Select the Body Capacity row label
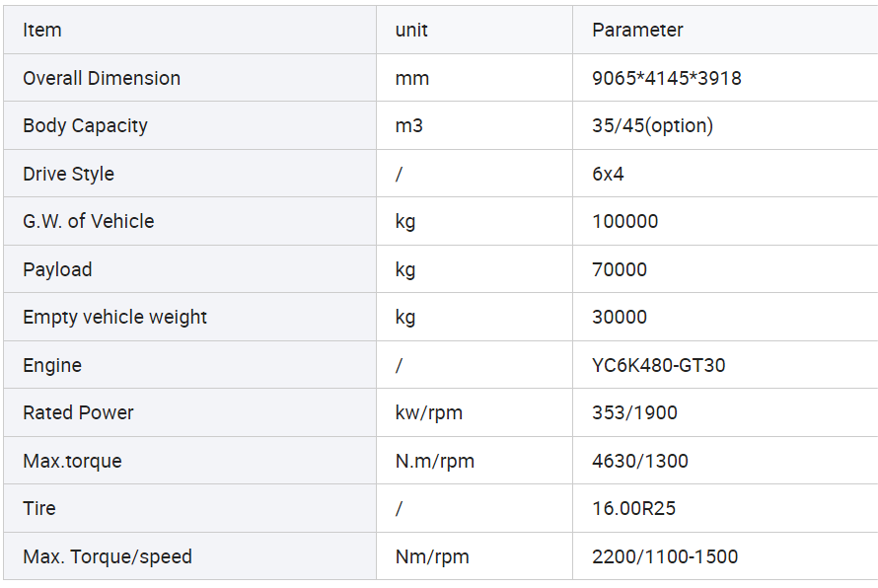878x588 pixels. tap(85, 125)
